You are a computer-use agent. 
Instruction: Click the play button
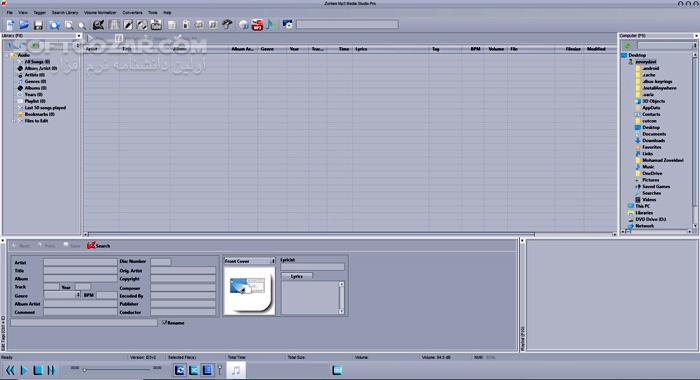(24, 370)
